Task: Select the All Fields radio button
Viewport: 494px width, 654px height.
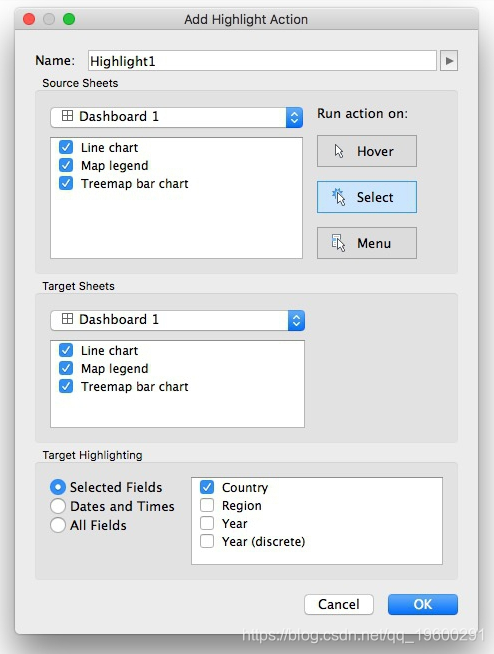Action: tap(58, 525)
